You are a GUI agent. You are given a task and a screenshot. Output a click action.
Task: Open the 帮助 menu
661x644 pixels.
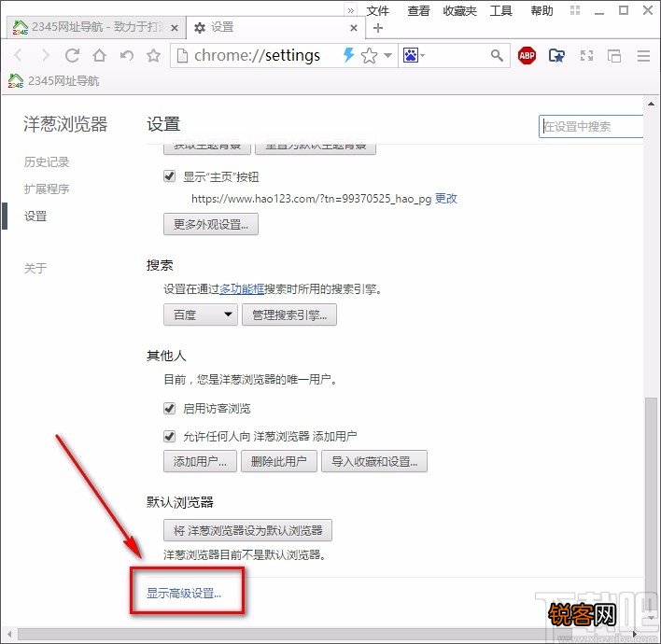541,10
